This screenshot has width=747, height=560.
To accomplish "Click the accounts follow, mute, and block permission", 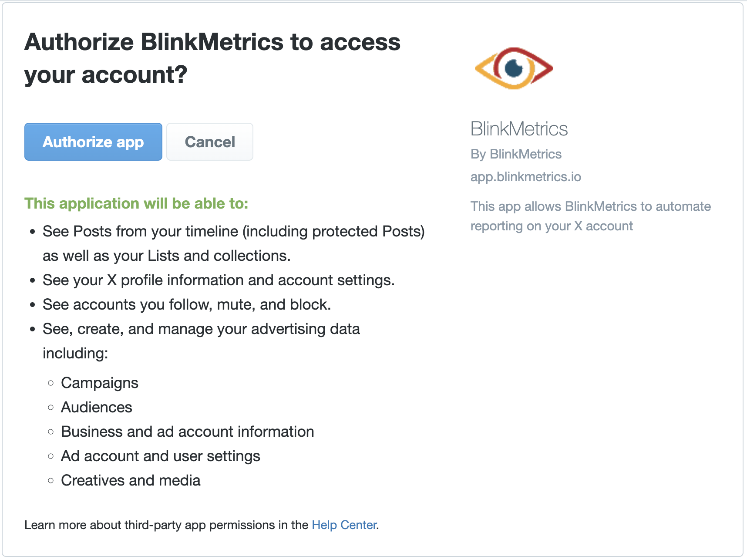I will pyautogui.click(x=186, y=304).
